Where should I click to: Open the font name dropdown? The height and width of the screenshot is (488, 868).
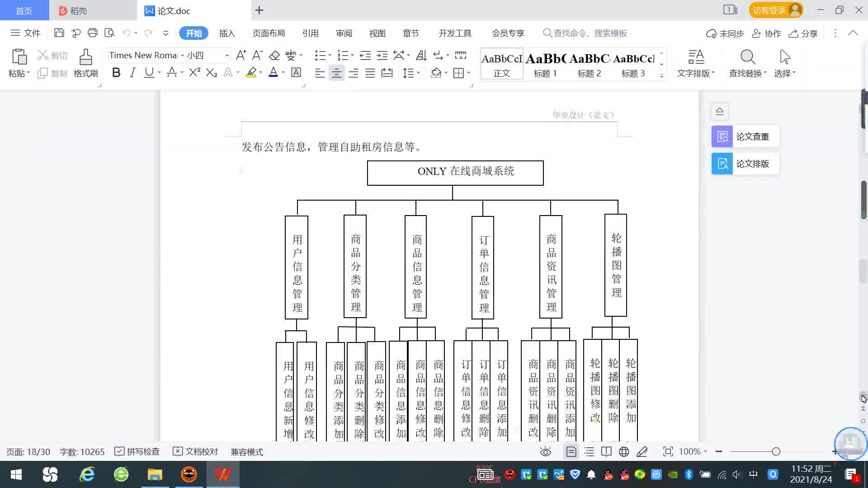[x=182, y=55]
